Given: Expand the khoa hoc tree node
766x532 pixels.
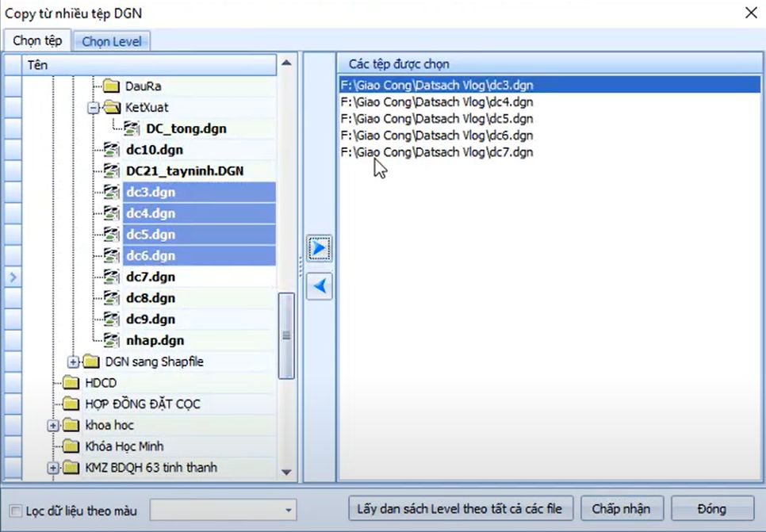Looking at the screenshot, I should [x=52, y=425].
